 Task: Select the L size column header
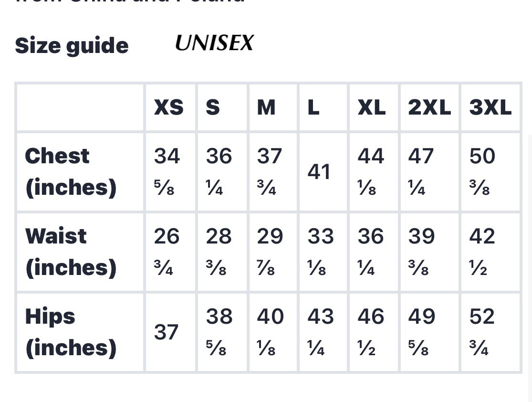pos(313,108)
